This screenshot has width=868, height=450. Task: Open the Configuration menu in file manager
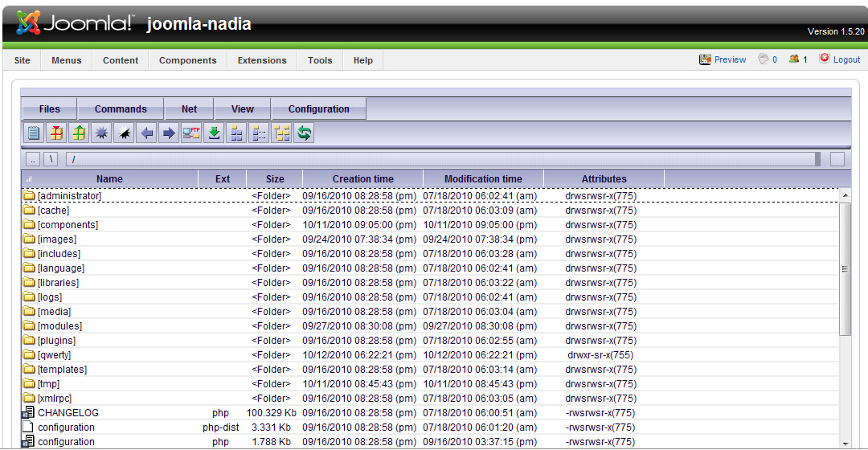[x=319, y=109]
